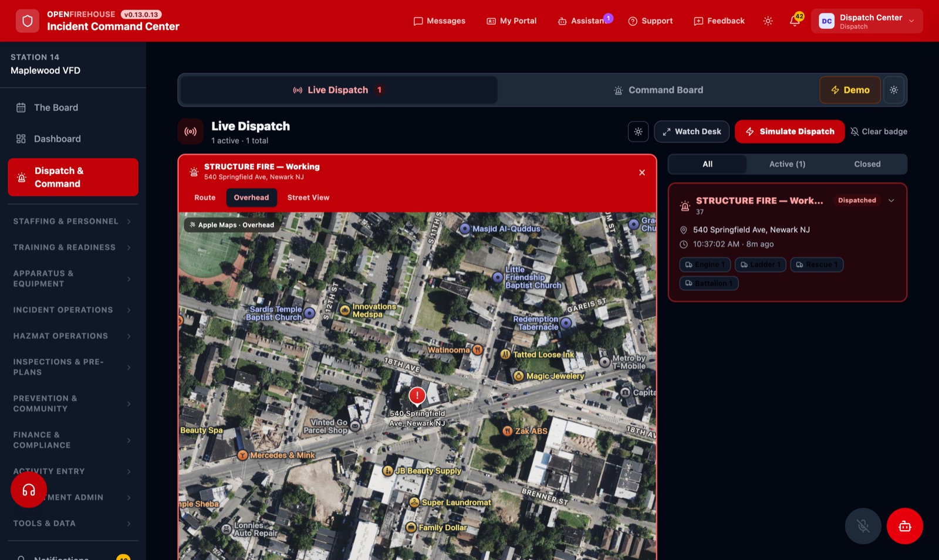
Task: Expand Training & Readiness section
Action: point(73,247)
